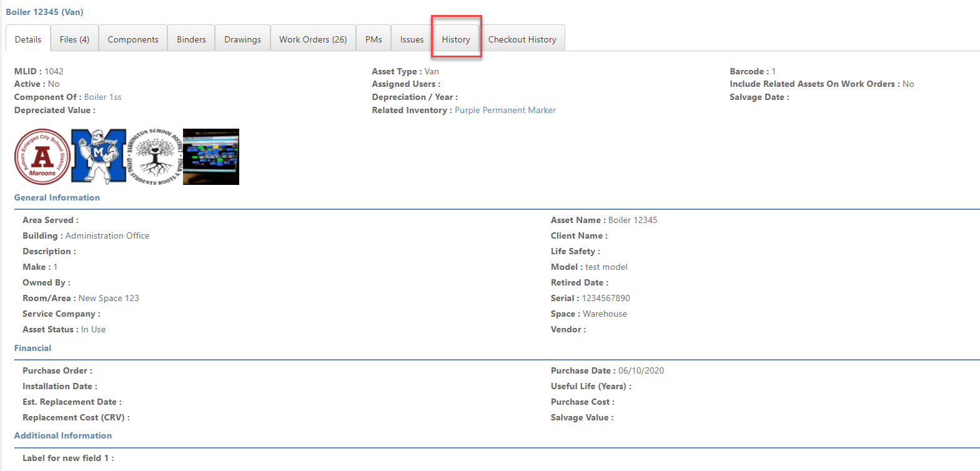Screen dimensions: 980x471
Task: Click the Life Safety label
Action: click(x=575, y=251)
